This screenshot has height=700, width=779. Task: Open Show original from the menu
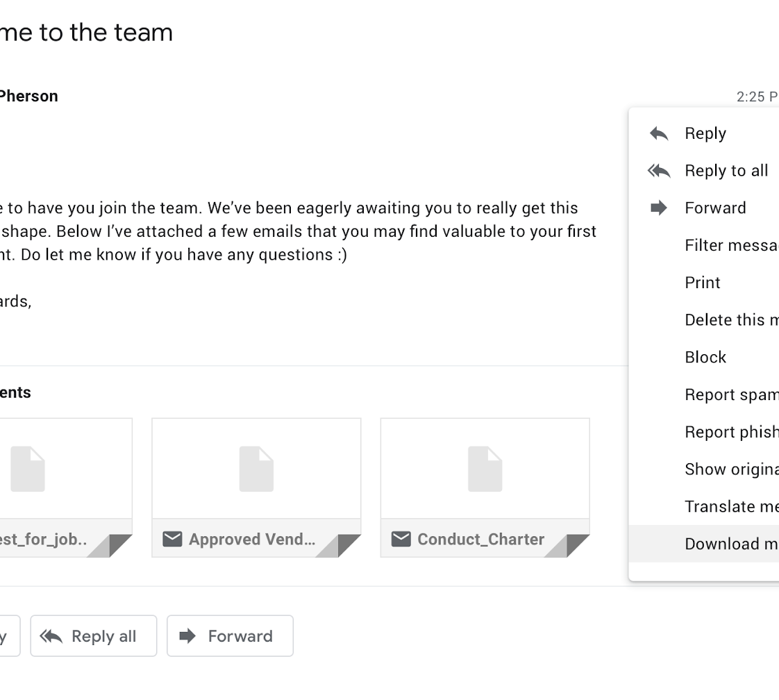(730, 469)
